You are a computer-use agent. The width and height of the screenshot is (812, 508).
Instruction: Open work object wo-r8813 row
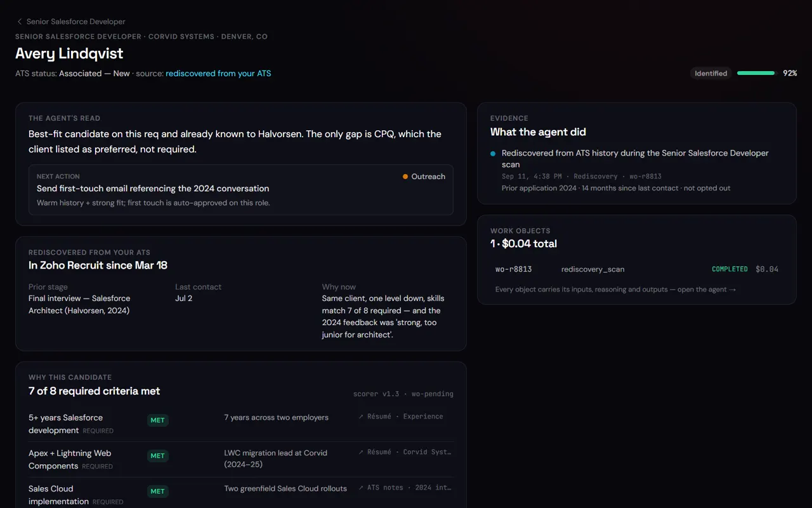637,269
